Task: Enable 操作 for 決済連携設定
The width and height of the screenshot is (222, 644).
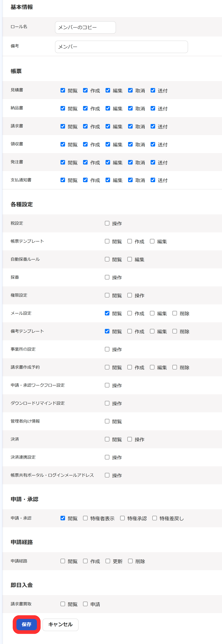Action: click(x=107, y=457)
